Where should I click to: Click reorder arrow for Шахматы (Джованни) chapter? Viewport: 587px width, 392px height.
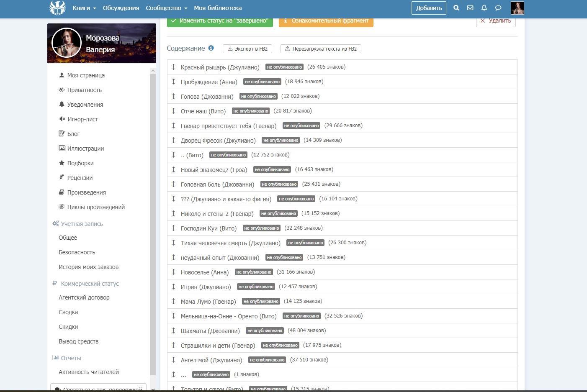[x=173, y=331]
